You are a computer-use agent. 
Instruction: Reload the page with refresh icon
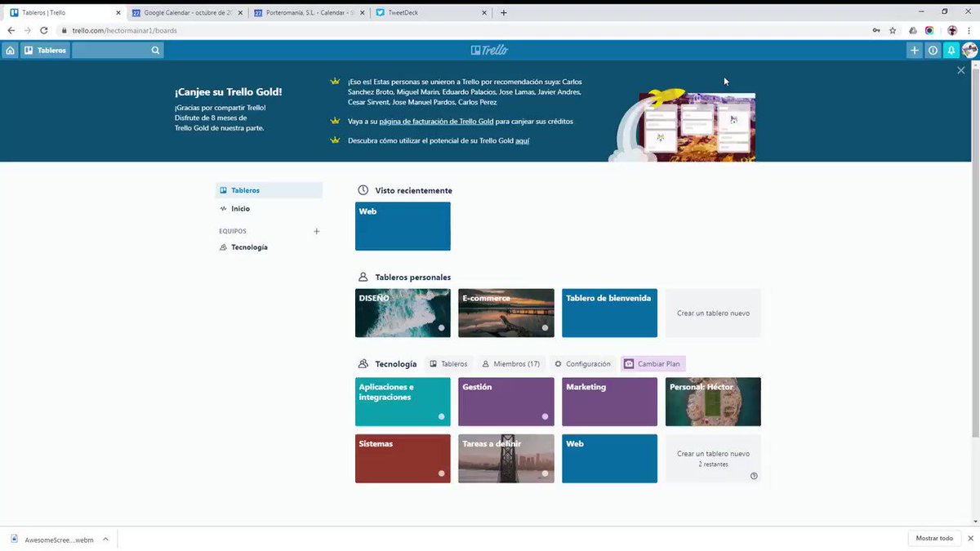pyautogui.click(x=44, y=30)
